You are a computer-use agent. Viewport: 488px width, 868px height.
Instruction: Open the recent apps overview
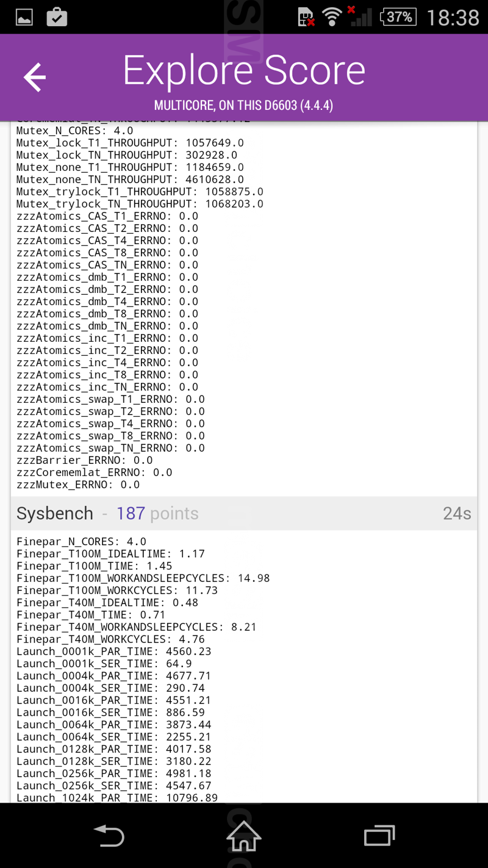coord(379,835)
